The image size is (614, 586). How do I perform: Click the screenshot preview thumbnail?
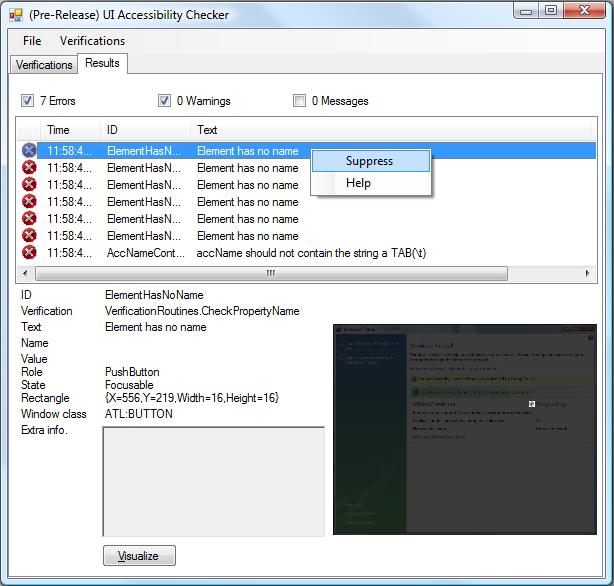coord(465,429)
